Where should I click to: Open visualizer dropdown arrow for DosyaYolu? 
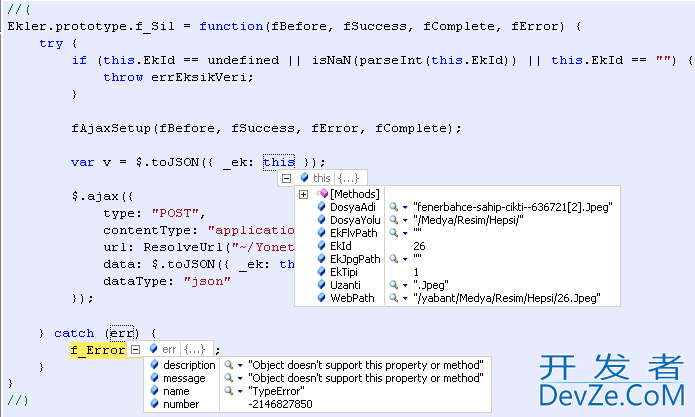(405, 220)
